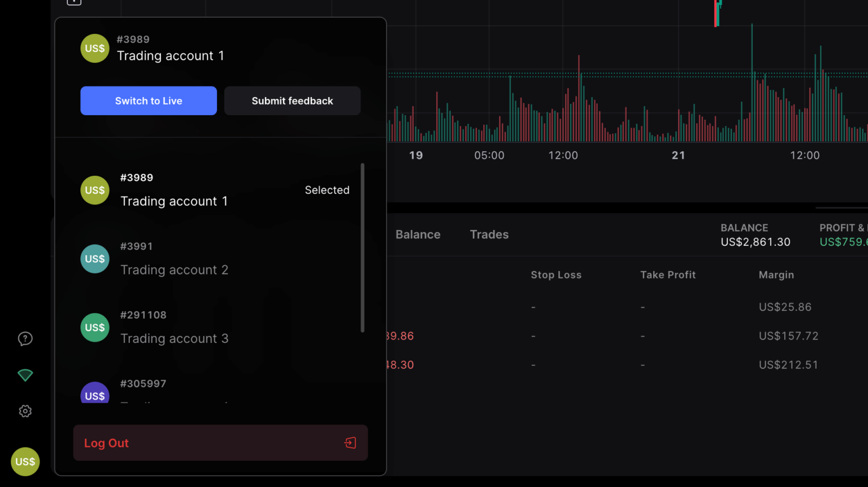Select Trading account 2
868x487 pixels.
tap(174, 270)
